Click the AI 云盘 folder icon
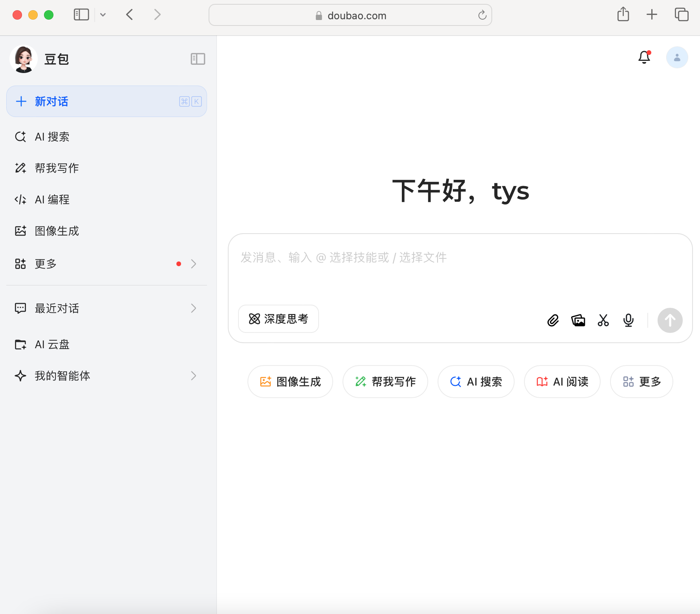The width and height of the screenshot is (700, 614). point(20,344)
